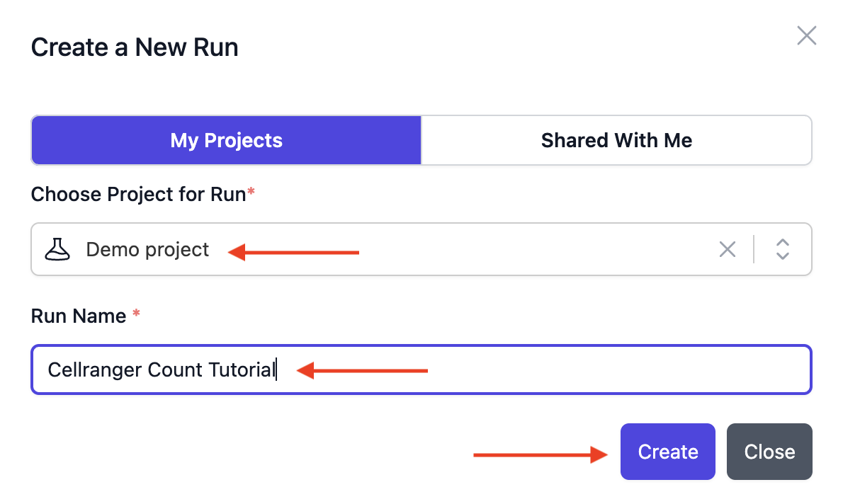Click the Create button
This screenshot has height=504, width=843.
(x=667, y=452)
